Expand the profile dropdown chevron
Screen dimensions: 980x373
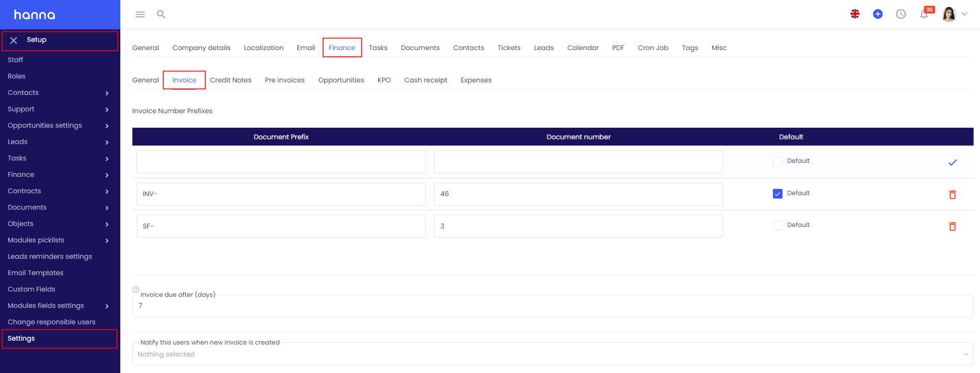(965, 14)
